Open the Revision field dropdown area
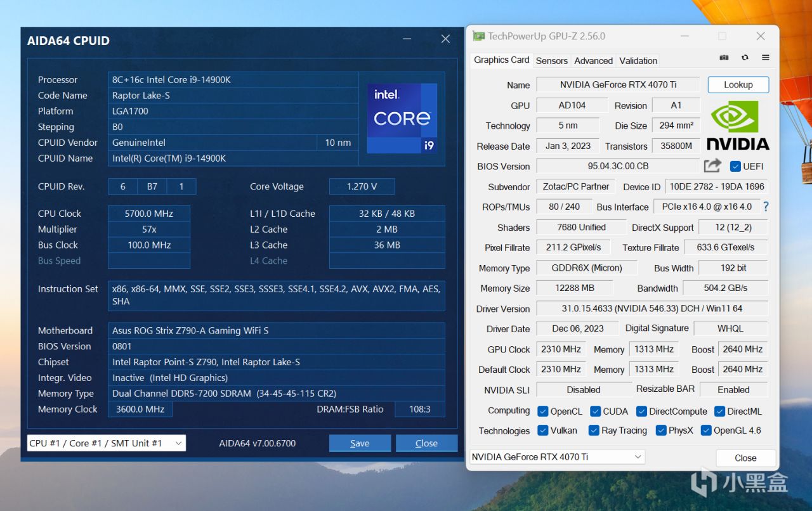The width and height of the screenshot is (812, 511). pos(676,105)
